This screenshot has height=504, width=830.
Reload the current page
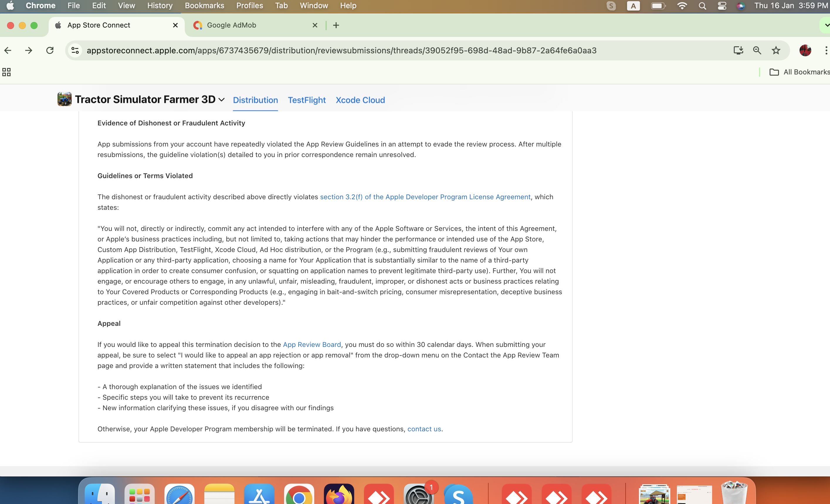[50, 50]
